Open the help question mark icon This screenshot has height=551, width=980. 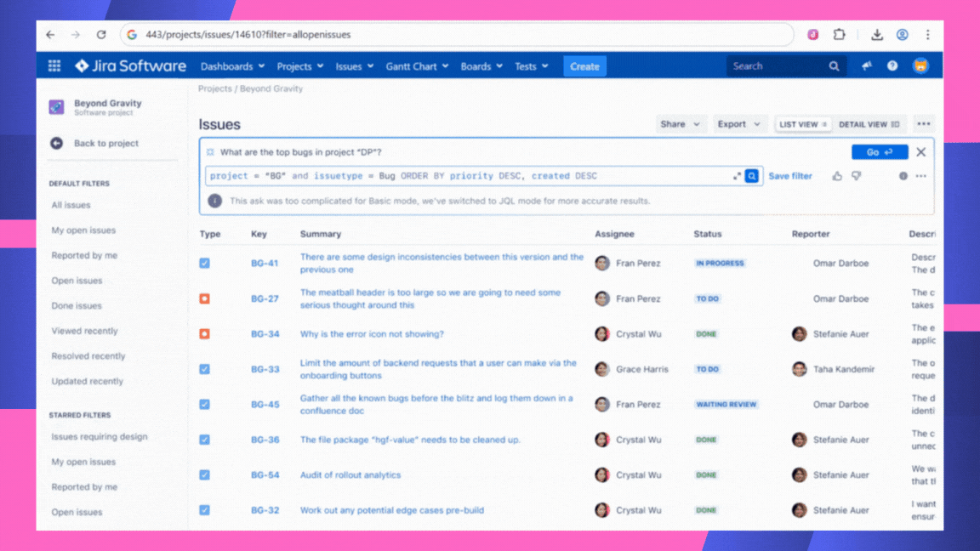(892, 66)
